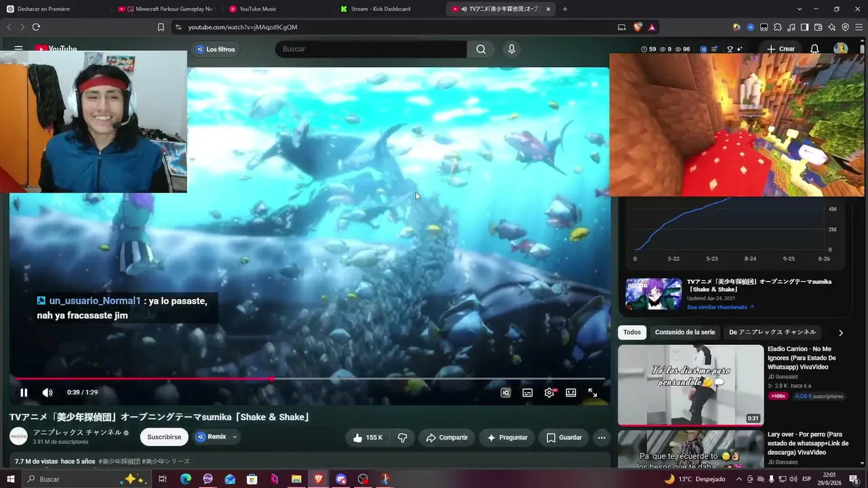Open the Windows Start menu
Viewport: 868px width, 488px height.
point(10,479)
